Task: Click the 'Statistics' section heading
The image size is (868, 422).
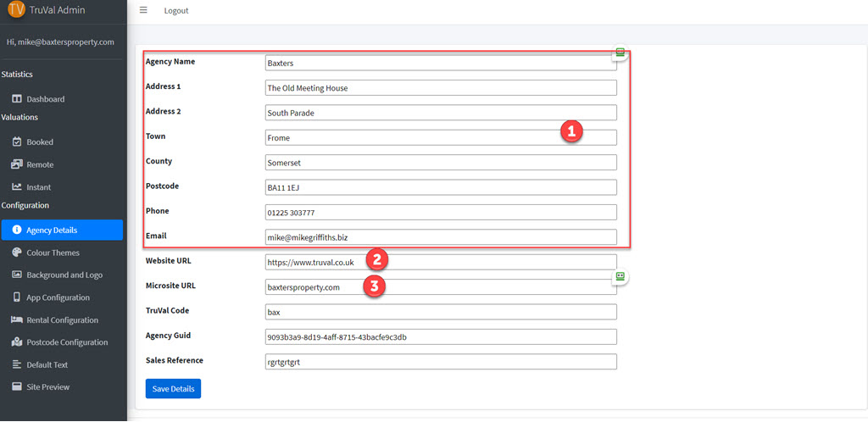Action: 17,74
